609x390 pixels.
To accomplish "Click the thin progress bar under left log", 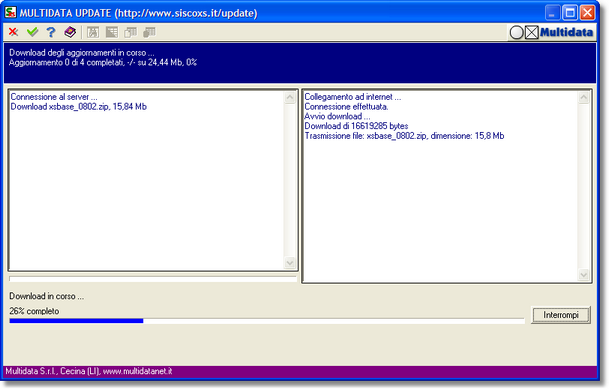I will [x=153, y=279].
